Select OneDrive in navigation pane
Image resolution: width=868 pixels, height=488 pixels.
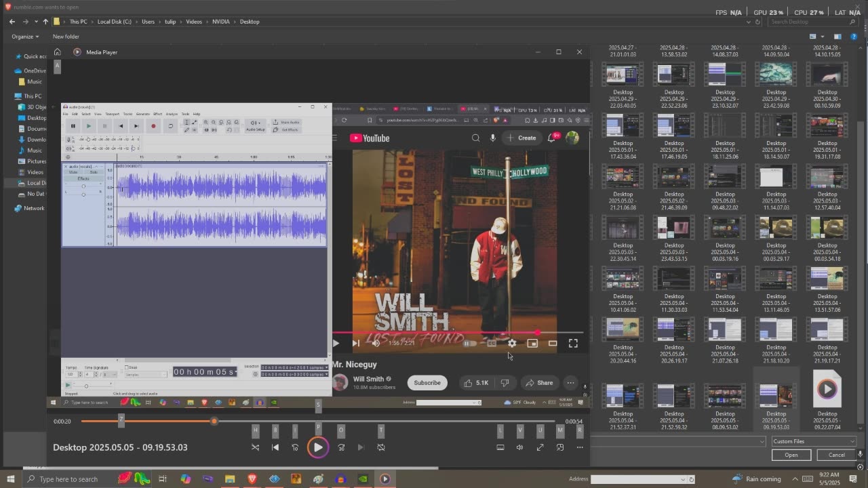(31, 70)
